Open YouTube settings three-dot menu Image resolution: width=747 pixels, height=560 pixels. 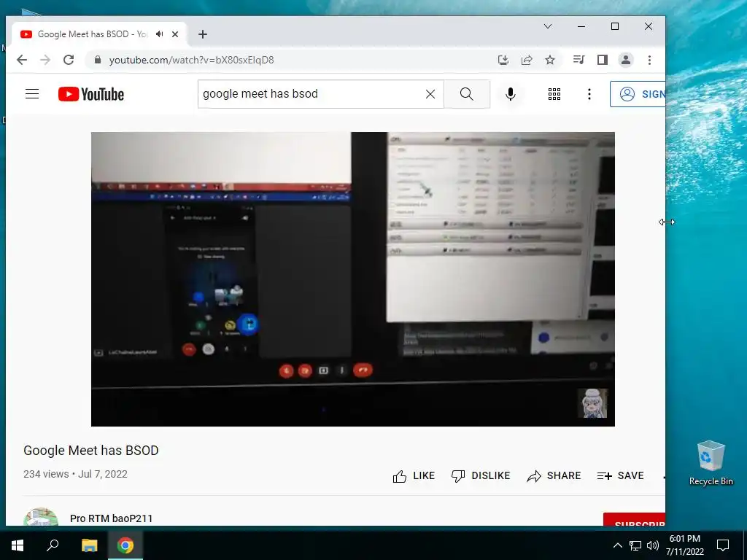point(589,94)
